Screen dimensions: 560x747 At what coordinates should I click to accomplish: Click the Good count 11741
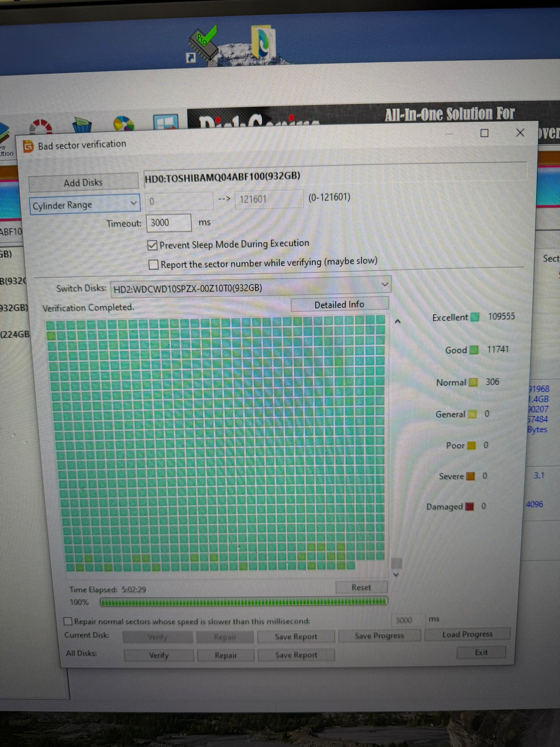coord(497,349)
